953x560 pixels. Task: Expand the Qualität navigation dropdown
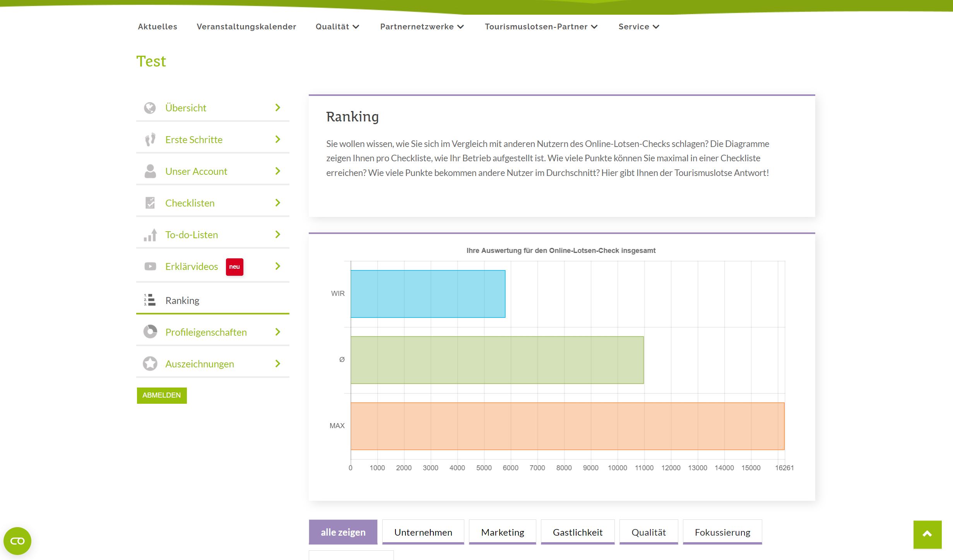tap(337, 27)
